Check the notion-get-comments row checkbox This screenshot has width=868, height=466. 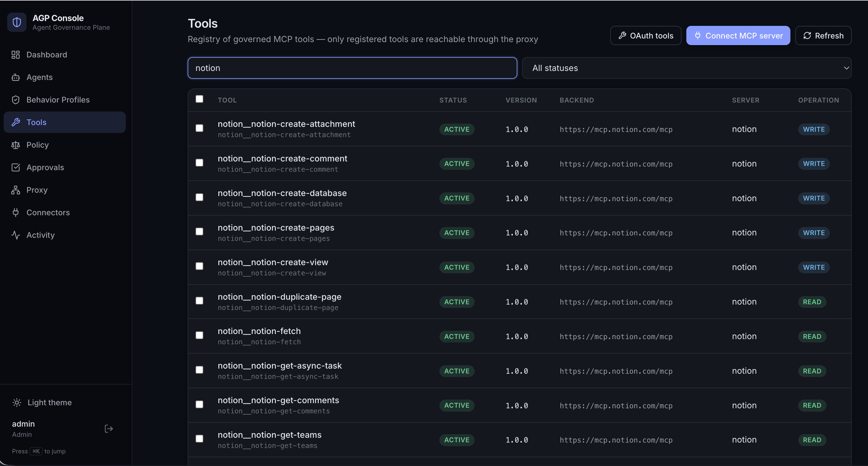coord(199,404)
